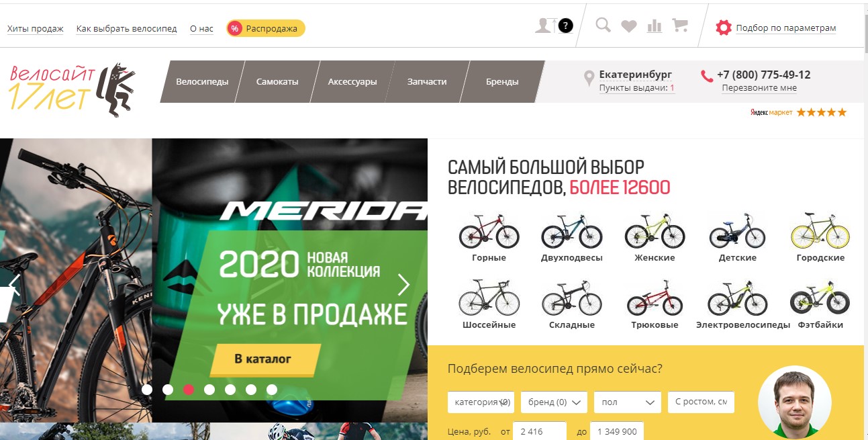
Task: Click the user account profile icon
Action: pyautogui.click(x=543, y=26)
